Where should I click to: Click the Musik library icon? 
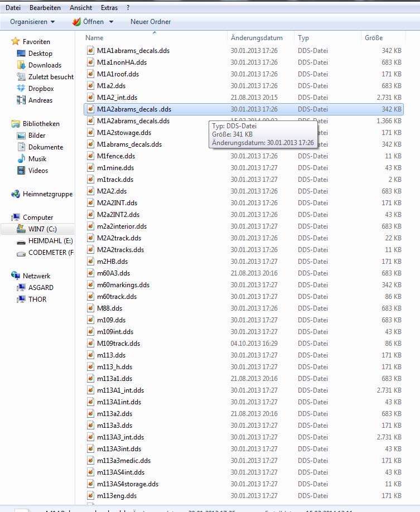point(21,159)
